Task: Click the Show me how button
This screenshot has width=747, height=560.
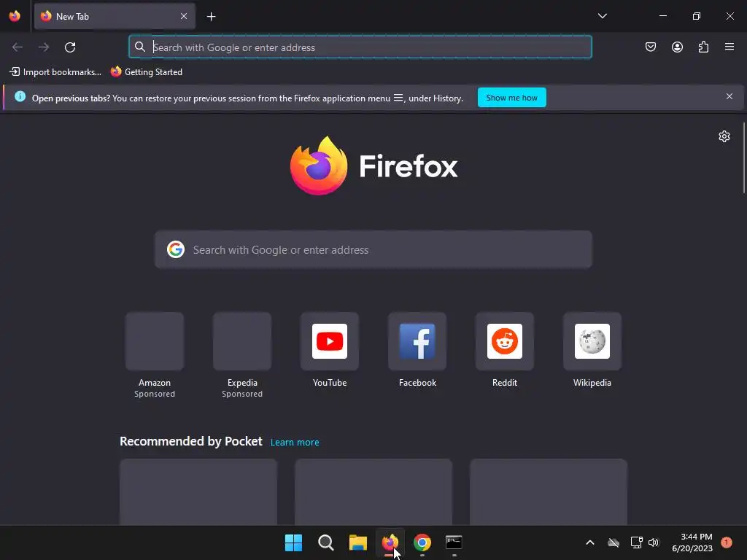Action: pos(511,98)
